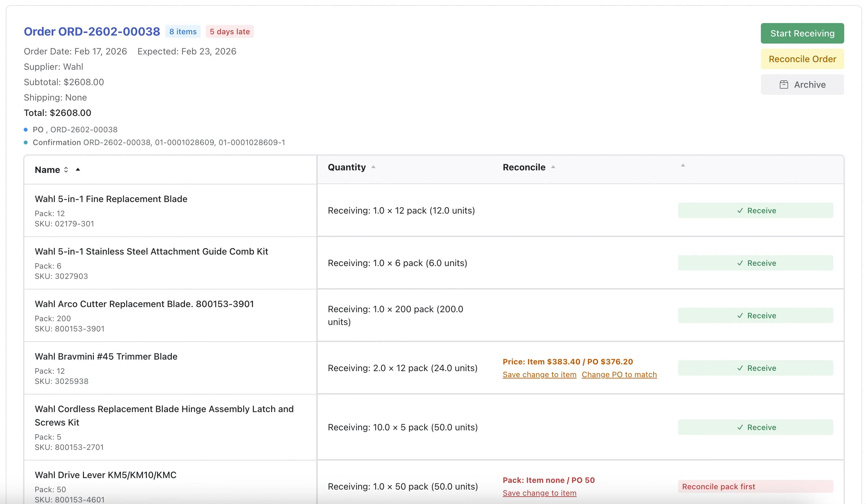Click sort arrow of the unlabeled last column

[x=683, y=166]
